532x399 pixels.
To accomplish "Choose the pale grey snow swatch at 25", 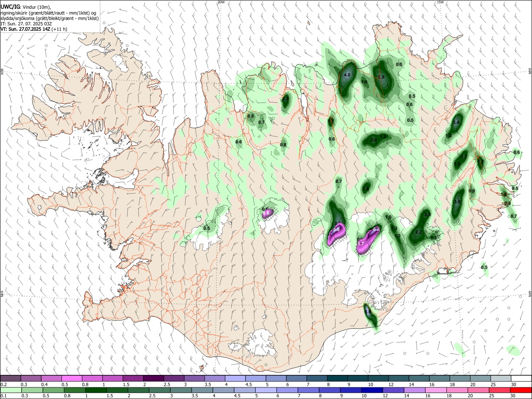I will [x=500, y=379].
